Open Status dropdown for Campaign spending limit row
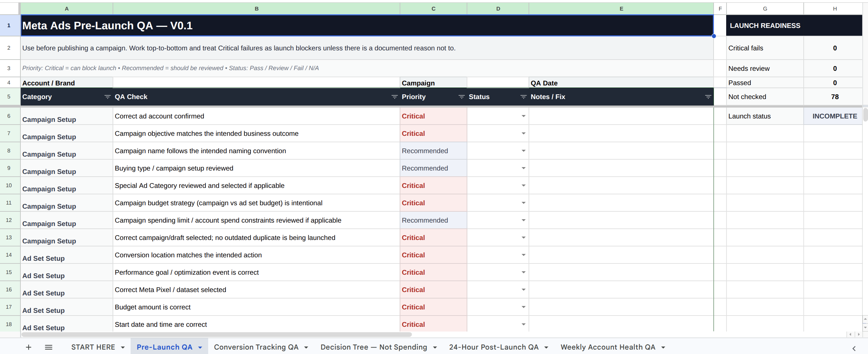This screenshot has width=868, height=354. tap(523, 221)
